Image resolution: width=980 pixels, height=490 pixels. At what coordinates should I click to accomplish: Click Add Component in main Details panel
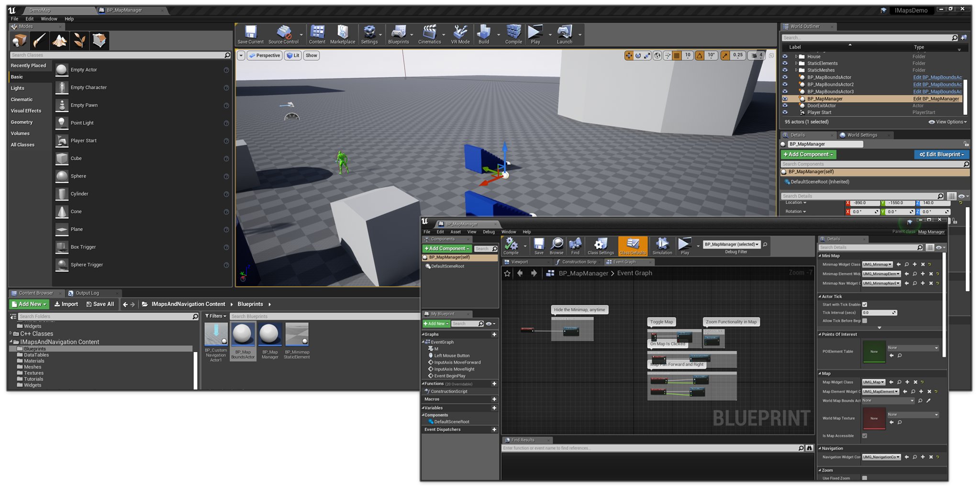[x=808, y=155]
